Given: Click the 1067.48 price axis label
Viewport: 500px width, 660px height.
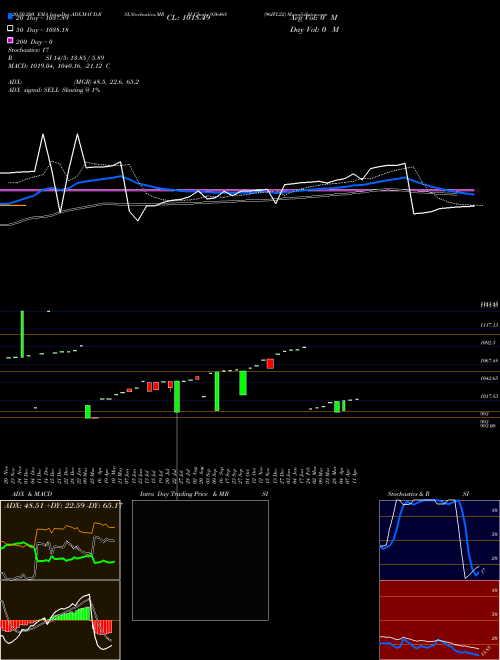Looking at the screenshot, I should [x=489, y=361].
